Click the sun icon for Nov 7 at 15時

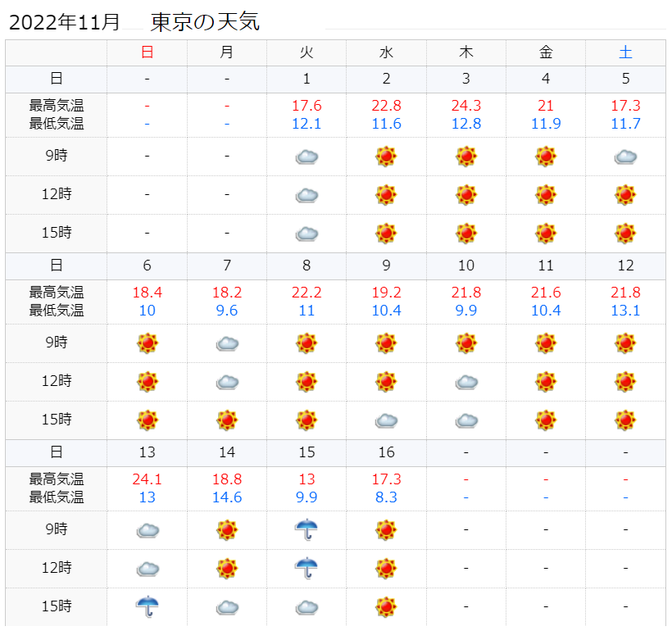227,420
